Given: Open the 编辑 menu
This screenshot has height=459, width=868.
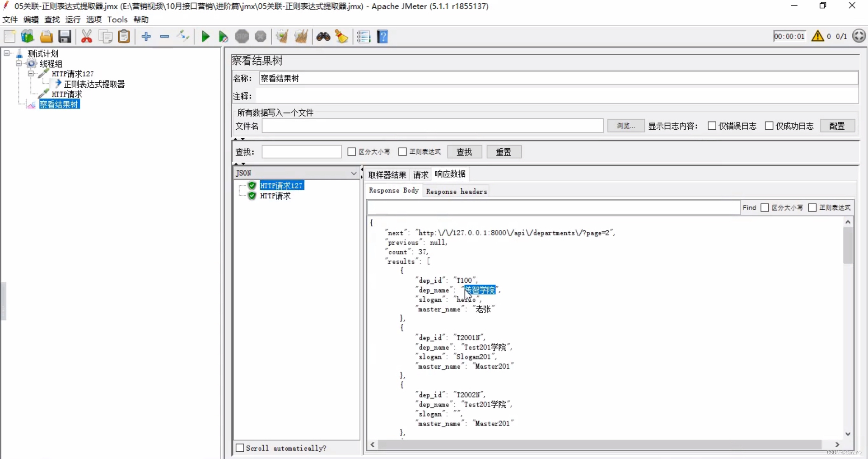Looking at the screenshot, I should pos(31,19).
